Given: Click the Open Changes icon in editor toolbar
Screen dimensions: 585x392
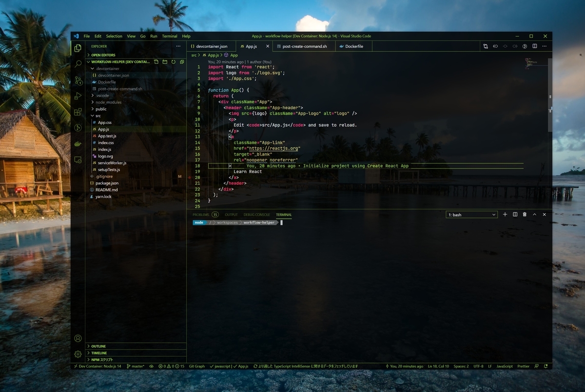Looking at the screenshot, I should pyautogui.click(x=486, y=46).
